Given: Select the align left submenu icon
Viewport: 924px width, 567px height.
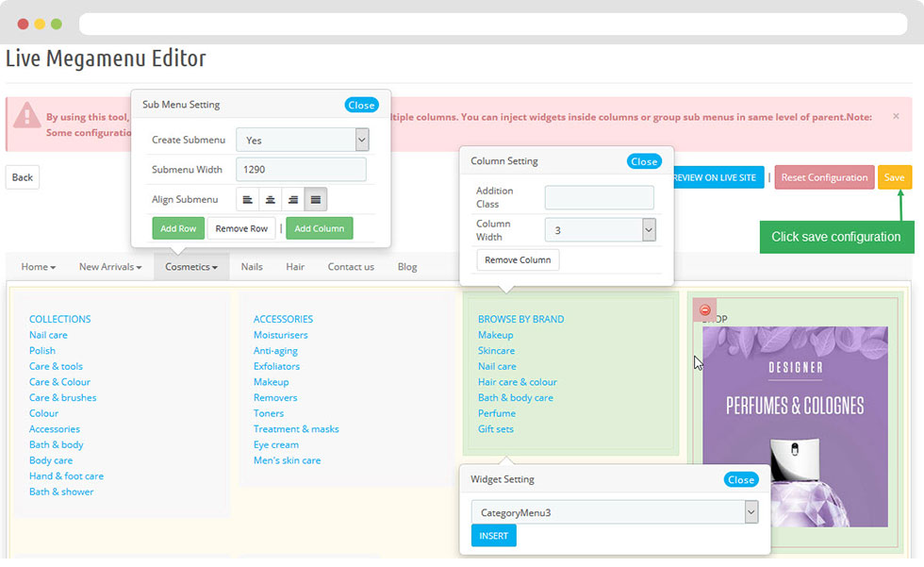Looking at the screenshot, I should (247, 199).
